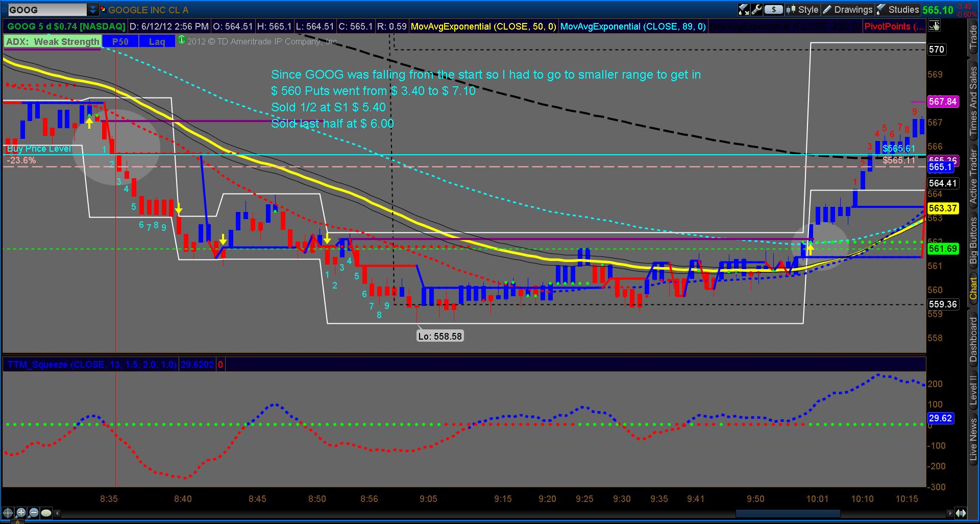Click the green info icon by copyright

[181, 40]
